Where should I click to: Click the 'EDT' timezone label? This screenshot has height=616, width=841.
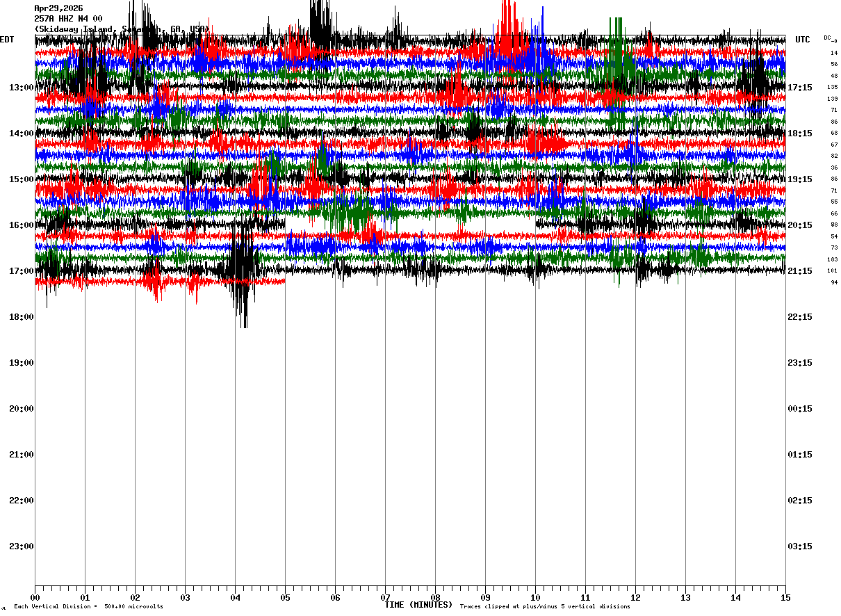pyautogui.click(x=7, y=40)
